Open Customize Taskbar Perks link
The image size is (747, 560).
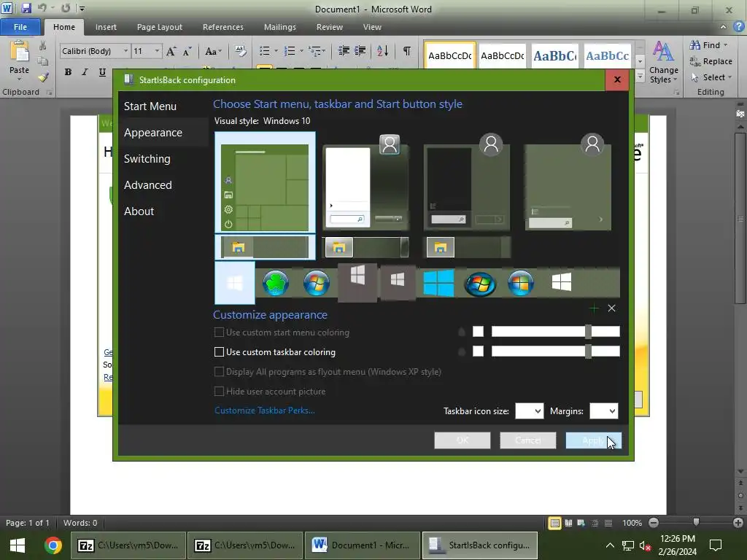[x=264, y=411]
